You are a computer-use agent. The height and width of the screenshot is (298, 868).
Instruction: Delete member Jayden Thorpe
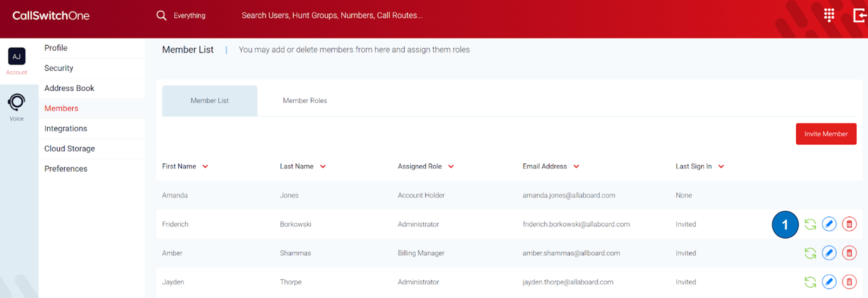point(849,282)
